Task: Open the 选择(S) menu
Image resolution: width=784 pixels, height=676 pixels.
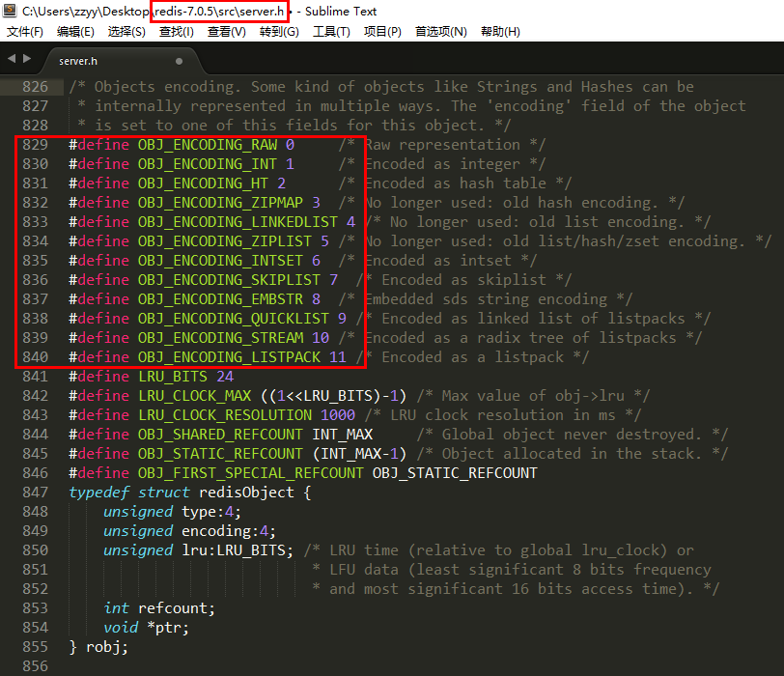Action: click(x=126, y=32)
